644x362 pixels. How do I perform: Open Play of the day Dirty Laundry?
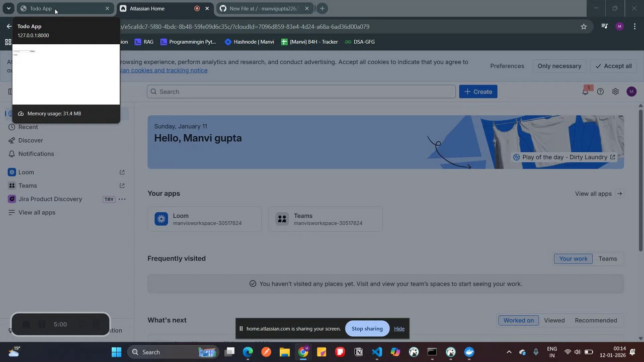(564, 157)
